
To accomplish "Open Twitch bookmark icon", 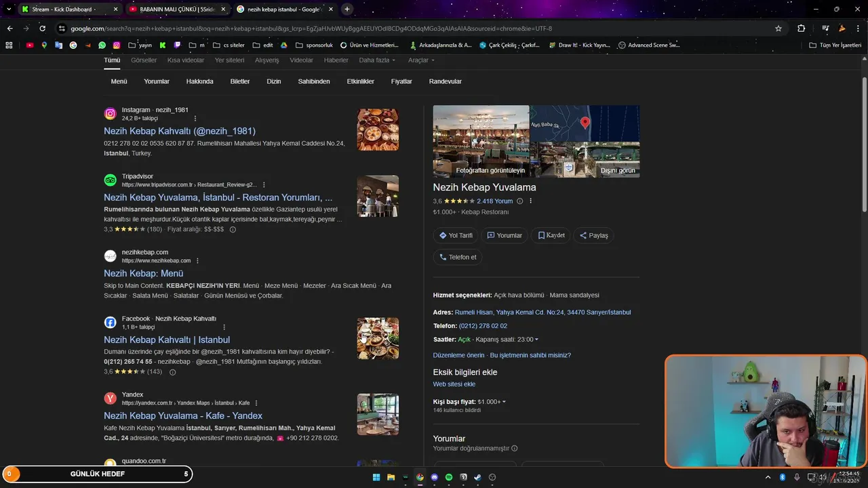I will [x=178, y=45].
